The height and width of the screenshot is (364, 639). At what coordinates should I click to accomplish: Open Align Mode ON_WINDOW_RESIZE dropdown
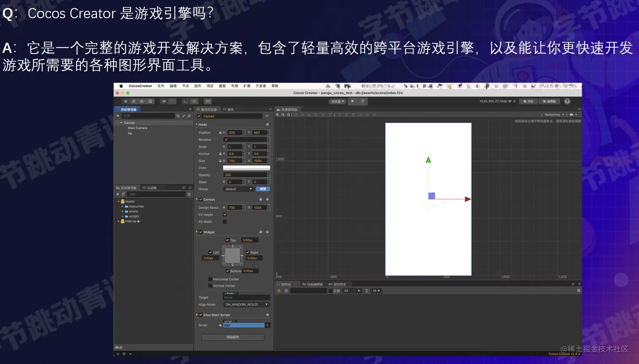[246, 304]
